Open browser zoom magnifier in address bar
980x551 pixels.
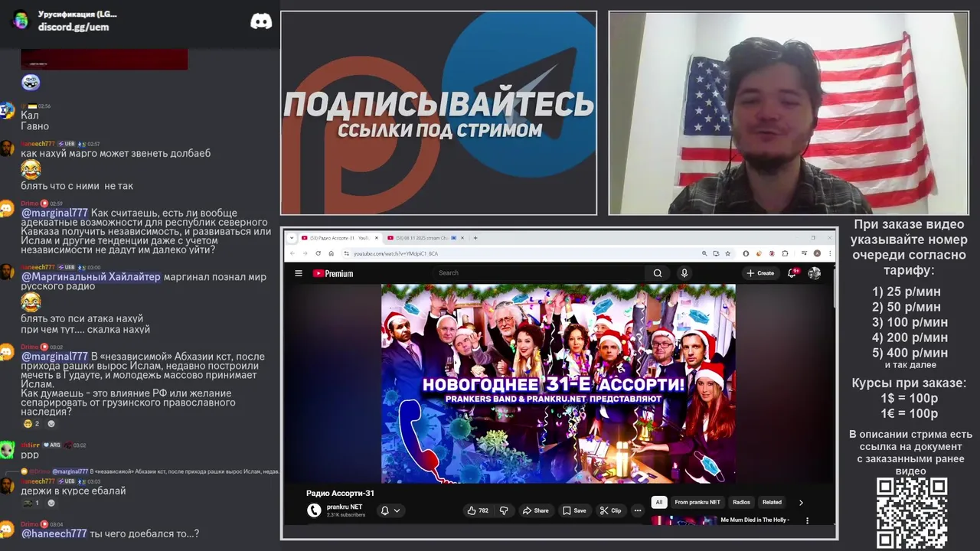704,253
